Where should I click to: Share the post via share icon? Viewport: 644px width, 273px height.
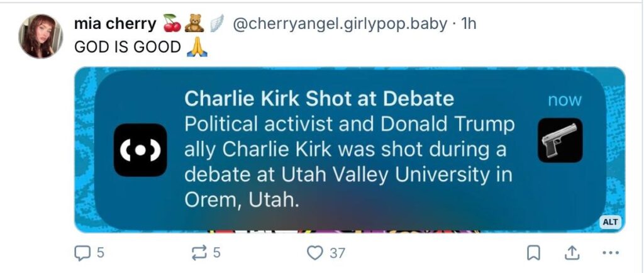[x=569, y=253]
